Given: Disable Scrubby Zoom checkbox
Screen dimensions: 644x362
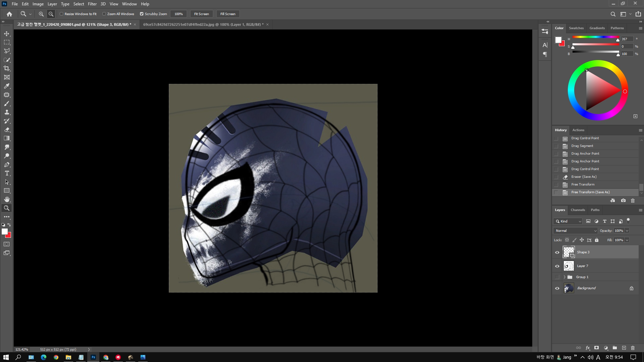Looking at the screenshot, I should tap(142, 14).
